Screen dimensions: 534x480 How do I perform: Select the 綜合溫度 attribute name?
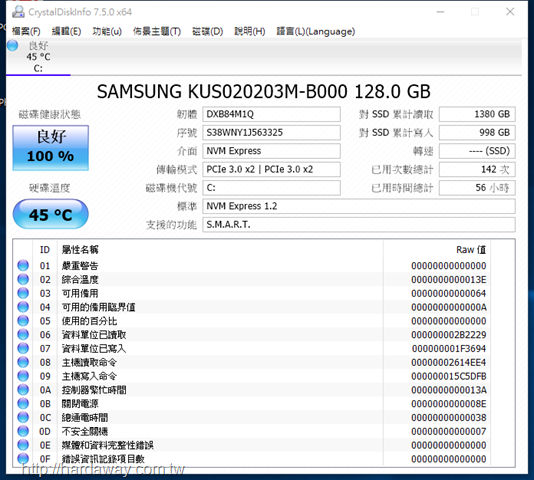[x=80, y=280]
